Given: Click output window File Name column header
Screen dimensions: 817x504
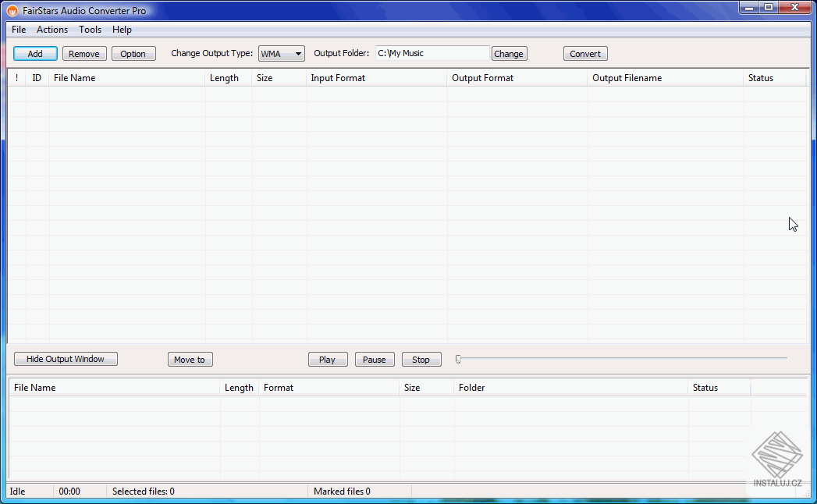Looking at the screenshot, I should pyautogui.click(x=115, y=388).
